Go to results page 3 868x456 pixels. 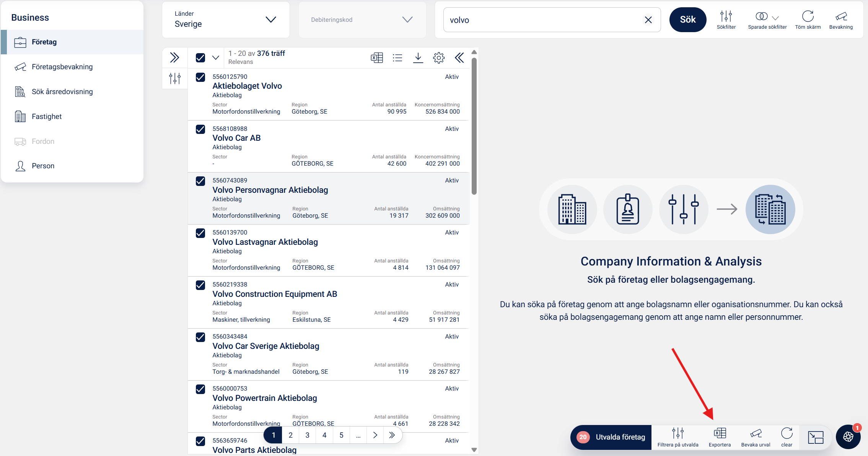click(307, 435)
